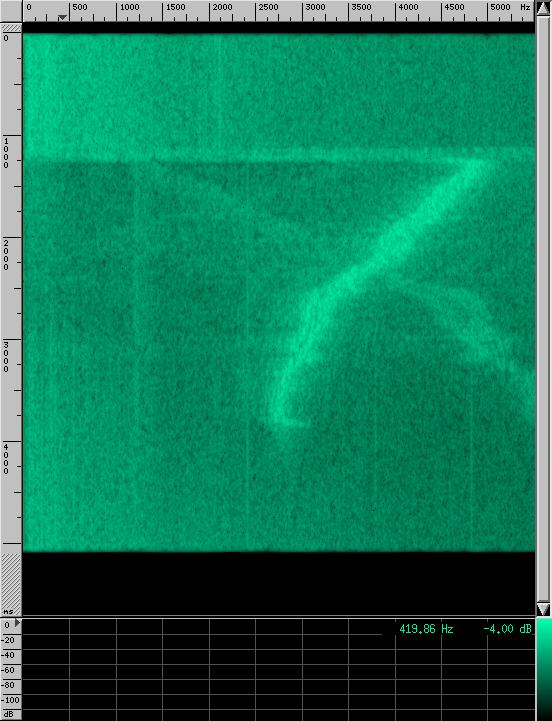Image resolution: width=552 pixels, height=721 pixels.
Task: Click the 3500 label on the frequency ruler
Action: (361, 7)
